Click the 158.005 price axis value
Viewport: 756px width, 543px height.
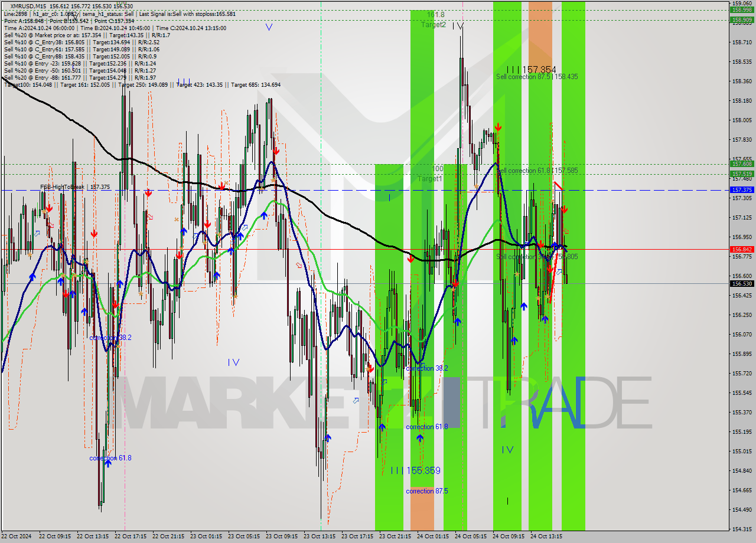[742, 120]
